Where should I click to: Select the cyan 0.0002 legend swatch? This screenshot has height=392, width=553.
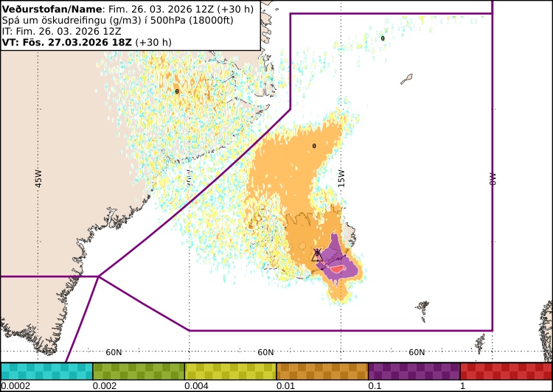[x=46, y=371]
